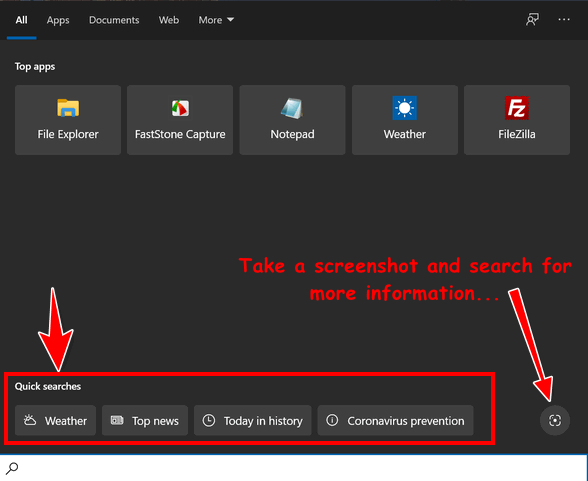
Task: Open the File Explorer app tile
Action: tap(68, 120)
